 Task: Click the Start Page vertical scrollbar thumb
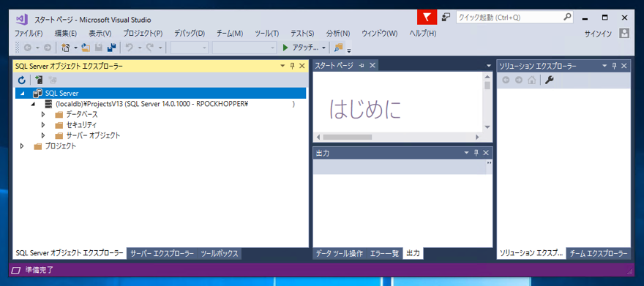pyautogui.click(x=487, y=86)
